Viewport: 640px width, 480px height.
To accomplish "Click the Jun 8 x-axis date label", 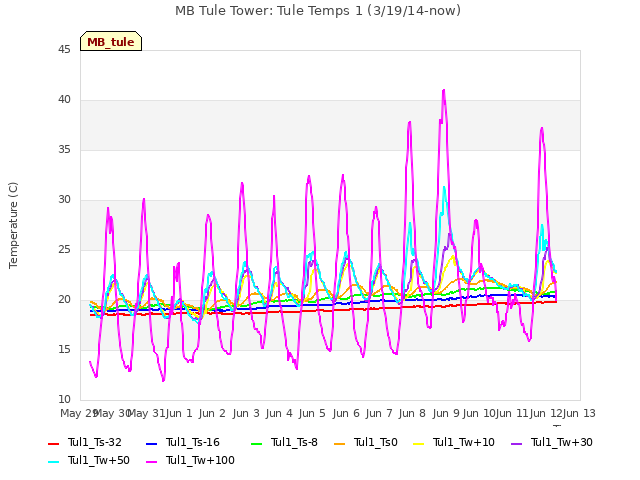I will click(412, 413).
